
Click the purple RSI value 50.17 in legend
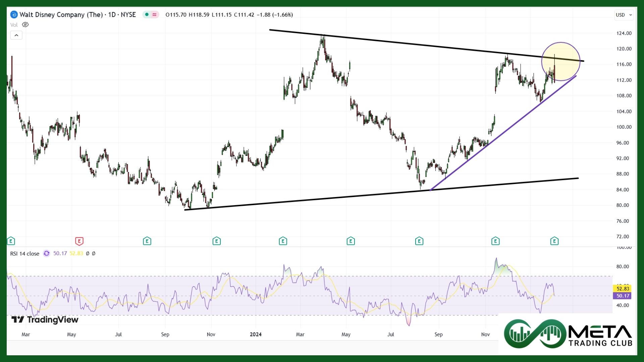point(60,253)
